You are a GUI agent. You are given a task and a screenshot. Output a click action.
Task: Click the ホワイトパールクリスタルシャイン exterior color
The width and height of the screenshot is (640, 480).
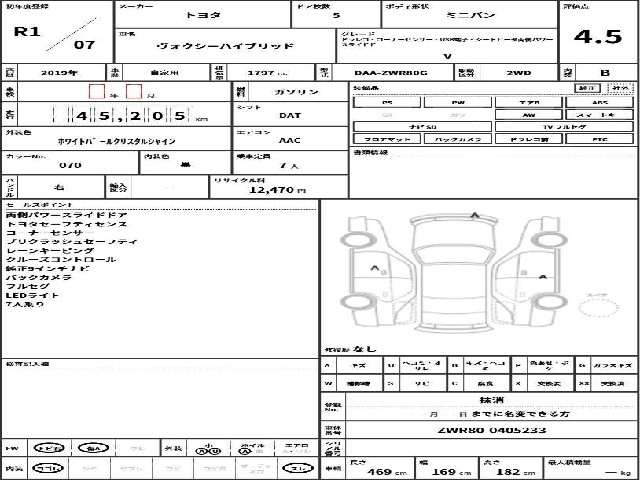(x=116, y=142)
